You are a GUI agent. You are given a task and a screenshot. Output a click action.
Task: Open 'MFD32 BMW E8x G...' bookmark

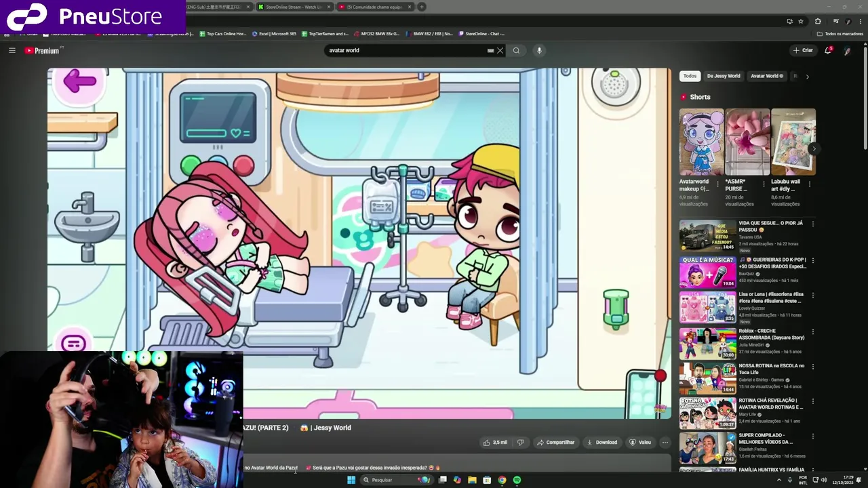376,33
